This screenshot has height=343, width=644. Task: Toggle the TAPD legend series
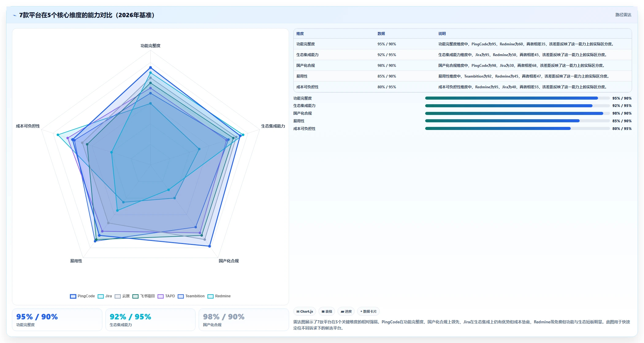coord(166,296)
